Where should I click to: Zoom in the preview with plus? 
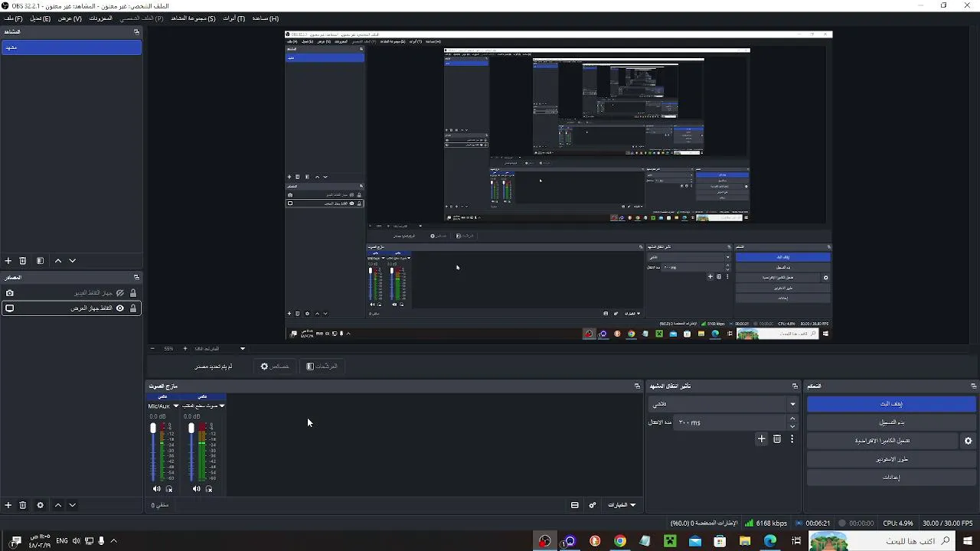pyautogui.click(x=185, y=349)
